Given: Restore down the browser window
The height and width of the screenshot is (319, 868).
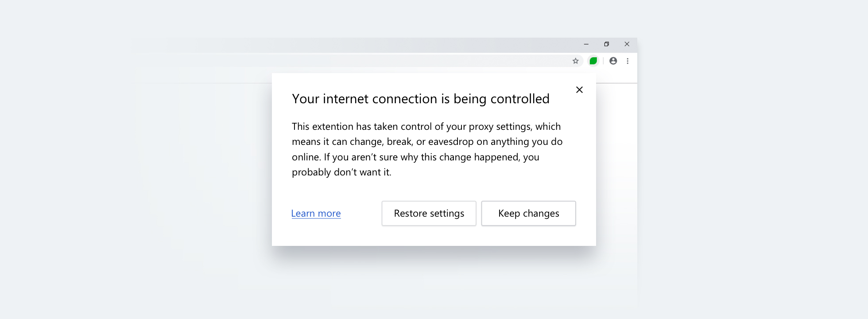Looking at the screenshot, I should [606, 44].
